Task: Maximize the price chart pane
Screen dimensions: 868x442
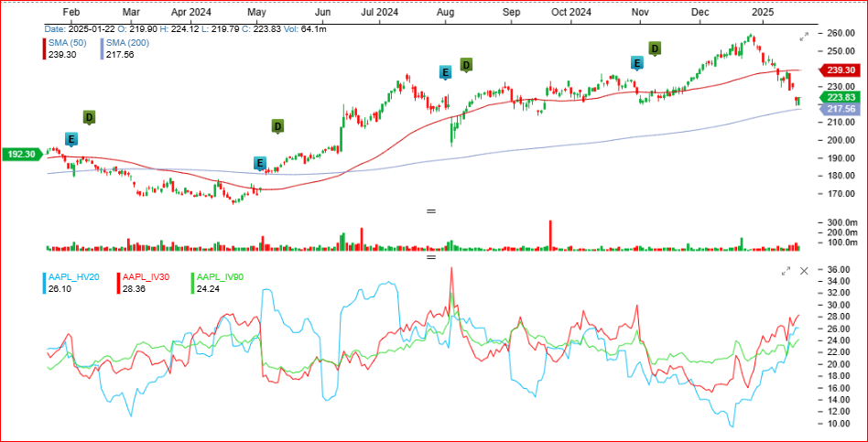Action: [804, 37]
